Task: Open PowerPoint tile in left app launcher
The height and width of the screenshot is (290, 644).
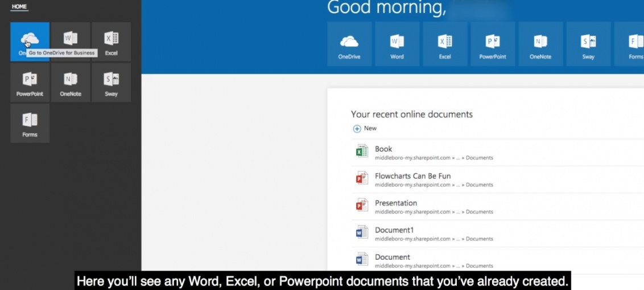Action: 30,82
